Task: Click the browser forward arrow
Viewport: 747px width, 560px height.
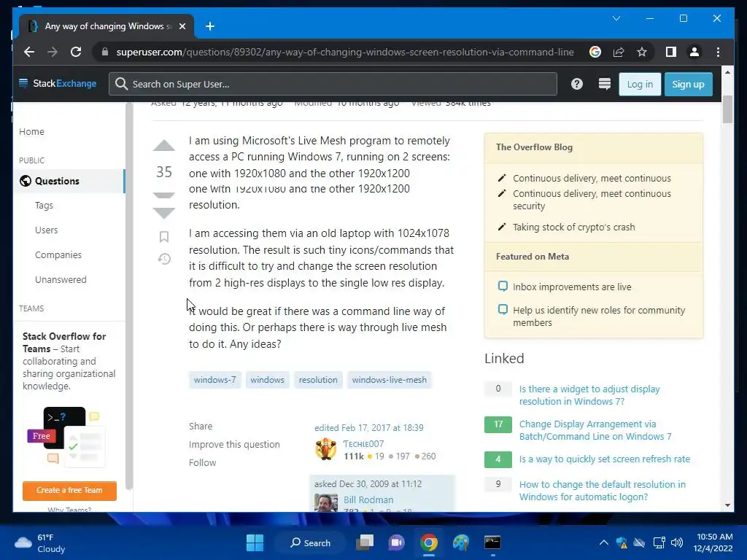Action: pyautogui.click(x=53, y=52)
